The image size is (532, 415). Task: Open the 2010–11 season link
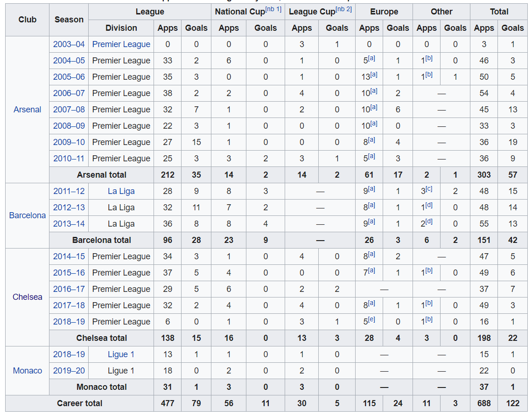(69, 159)
